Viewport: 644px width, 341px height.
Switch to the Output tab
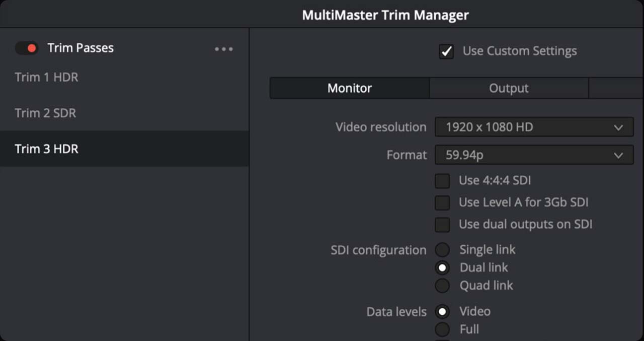[x=509, y=88]
